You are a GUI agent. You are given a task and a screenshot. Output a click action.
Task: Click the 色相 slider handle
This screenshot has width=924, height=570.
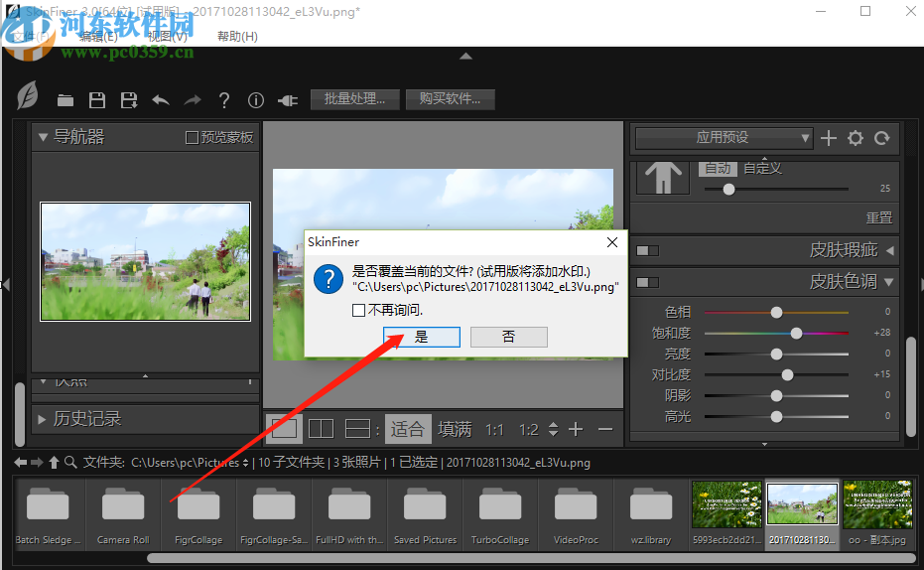click(x=777, y=313)
